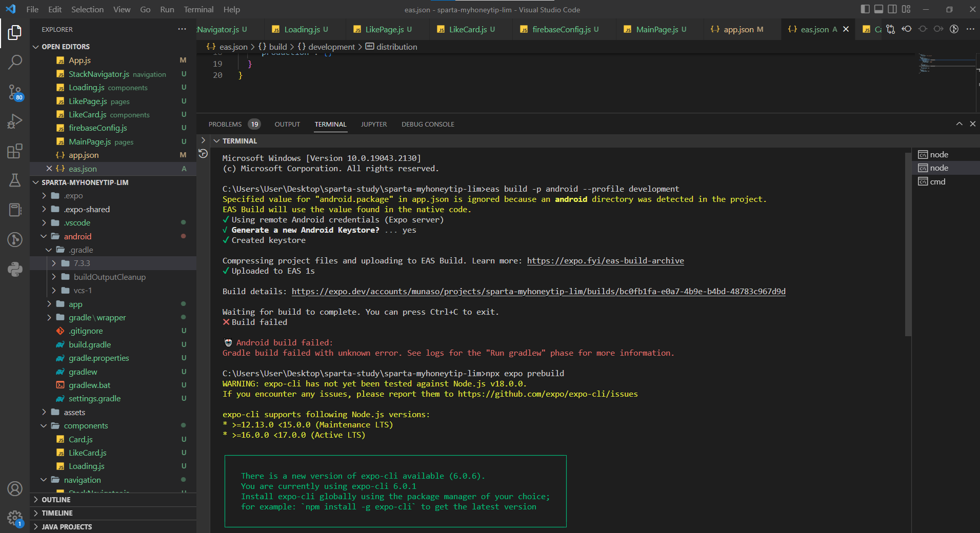Close the bottom panel
The height and width of the screenshot is (533, 980).
pyautogui.click(x=972, y=124)
